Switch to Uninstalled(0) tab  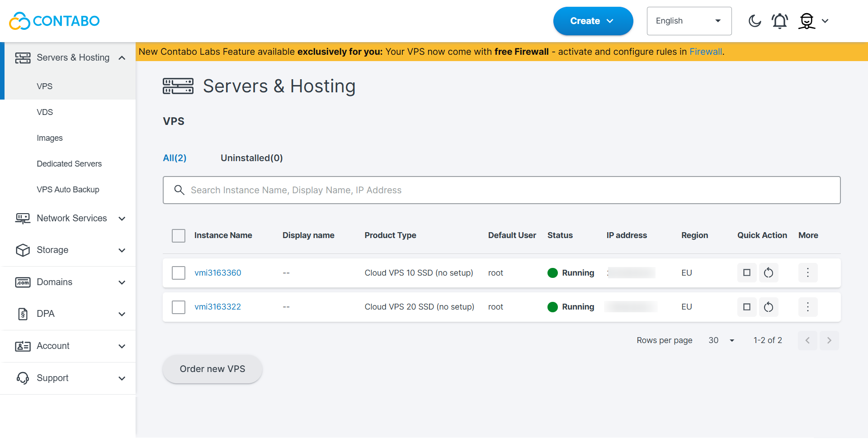click(252, 158)
